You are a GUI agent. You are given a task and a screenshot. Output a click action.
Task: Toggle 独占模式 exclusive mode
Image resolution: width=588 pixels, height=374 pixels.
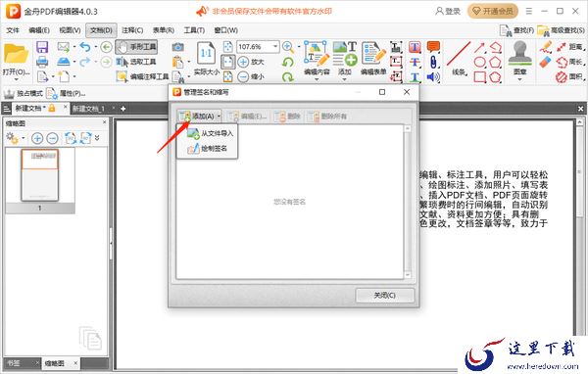point(24,93)
